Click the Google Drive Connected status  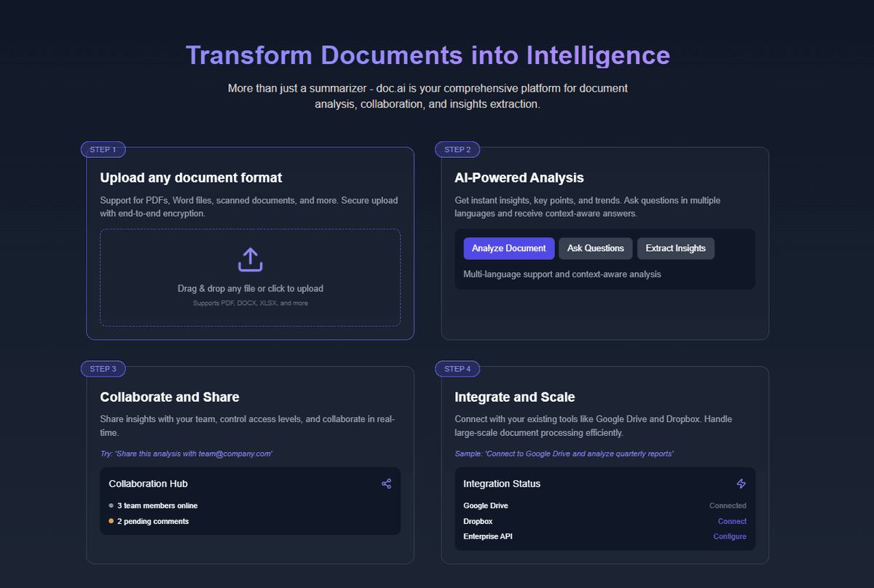tap(727, 506)
